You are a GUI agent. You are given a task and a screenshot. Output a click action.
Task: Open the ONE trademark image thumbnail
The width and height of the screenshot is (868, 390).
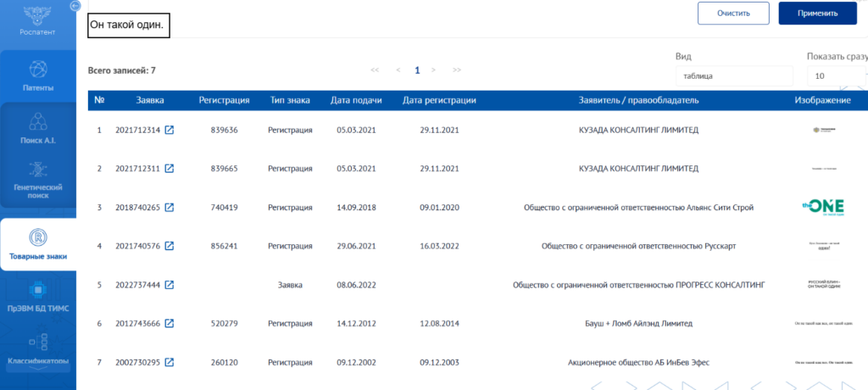click(821, 208)
